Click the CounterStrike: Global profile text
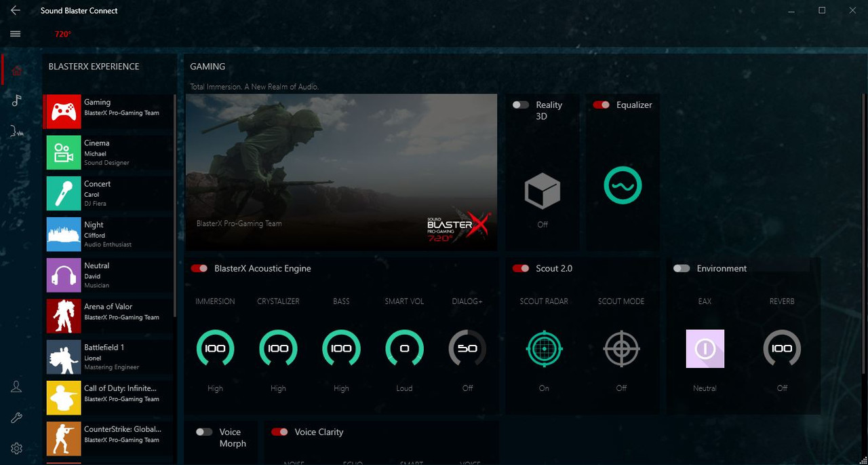868x465 pixels. (x=123, y=429)
